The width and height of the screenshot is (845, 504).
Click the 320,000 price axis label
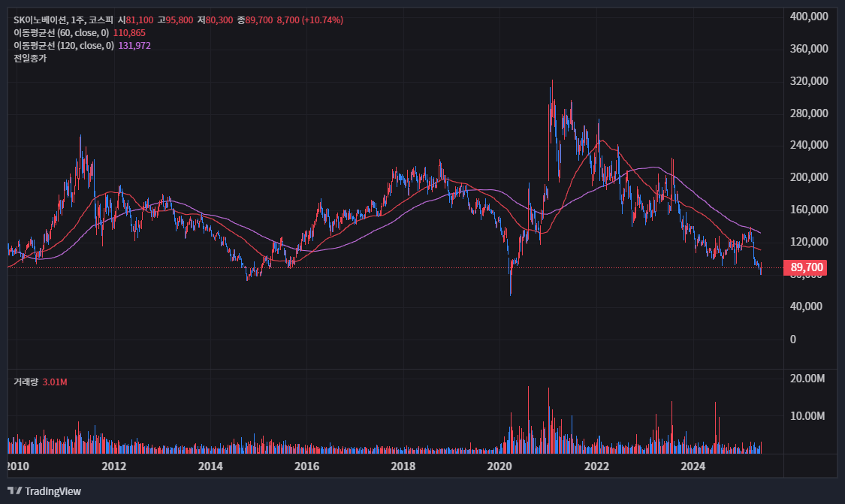coord(809,81)
